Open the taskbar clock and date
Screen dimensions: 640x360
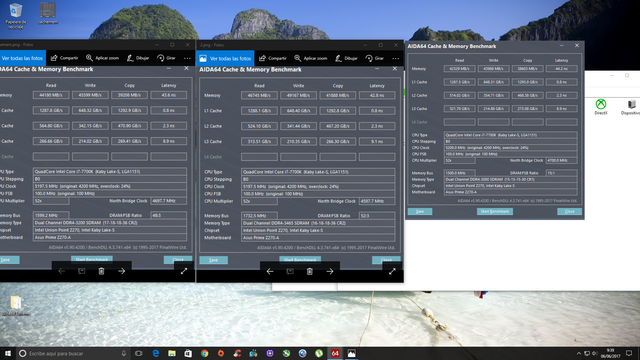(611, 353)
